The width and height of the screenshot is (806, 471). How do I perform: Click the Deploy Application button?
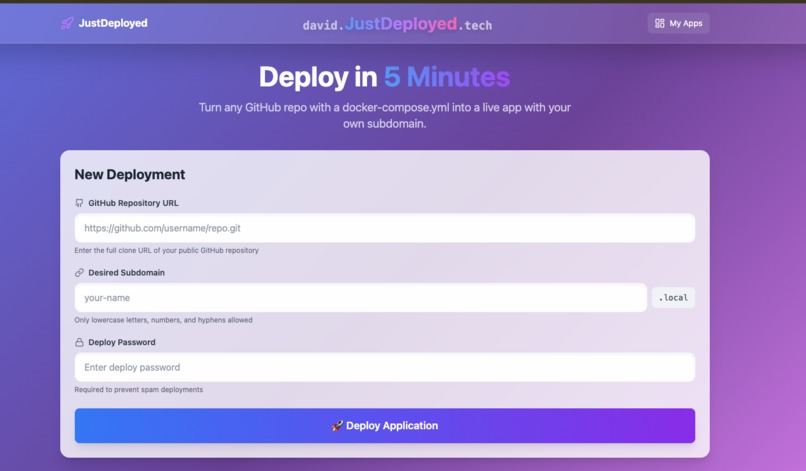point(384,426)
